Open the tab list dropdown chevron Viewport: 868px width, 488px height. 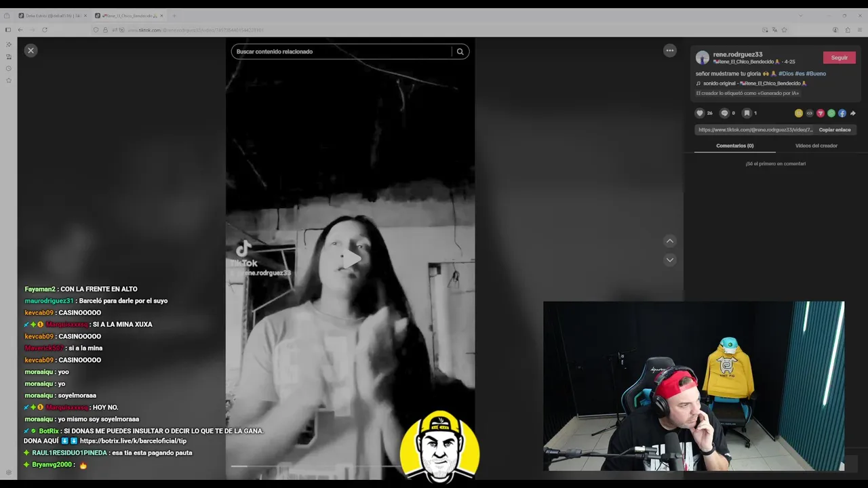801,16
